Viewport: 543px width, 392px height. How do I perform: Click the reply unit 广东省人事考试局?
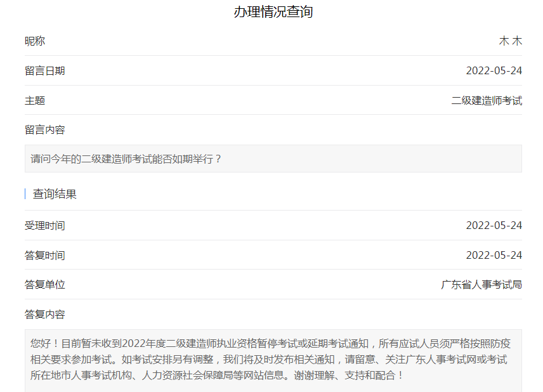[481, 285]
